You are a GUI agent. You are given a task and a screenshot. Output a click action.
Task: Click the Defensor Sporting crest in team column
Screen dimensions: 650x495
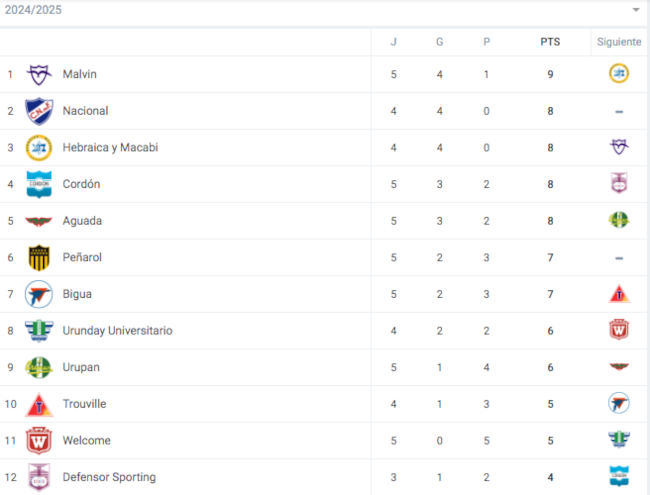(39, 477)
